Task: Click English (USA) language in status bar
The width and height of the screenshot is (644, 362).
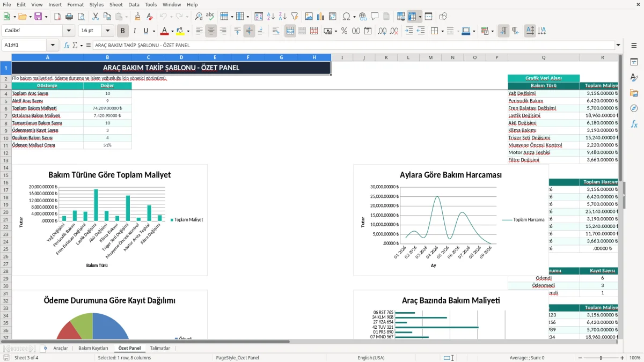Action: (371, 358)
